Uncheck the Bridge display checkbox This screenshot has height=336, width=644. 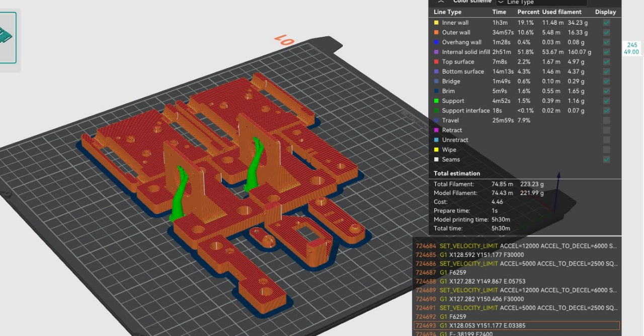(x=607, y=81)
